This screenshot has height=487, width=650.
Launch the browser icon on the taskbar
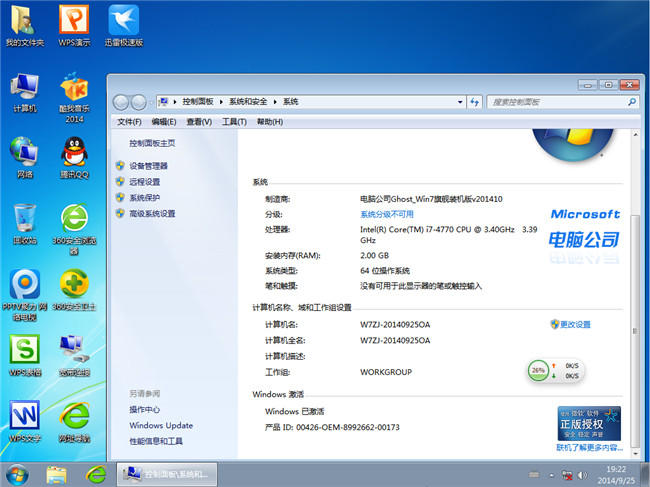(96, 475)
